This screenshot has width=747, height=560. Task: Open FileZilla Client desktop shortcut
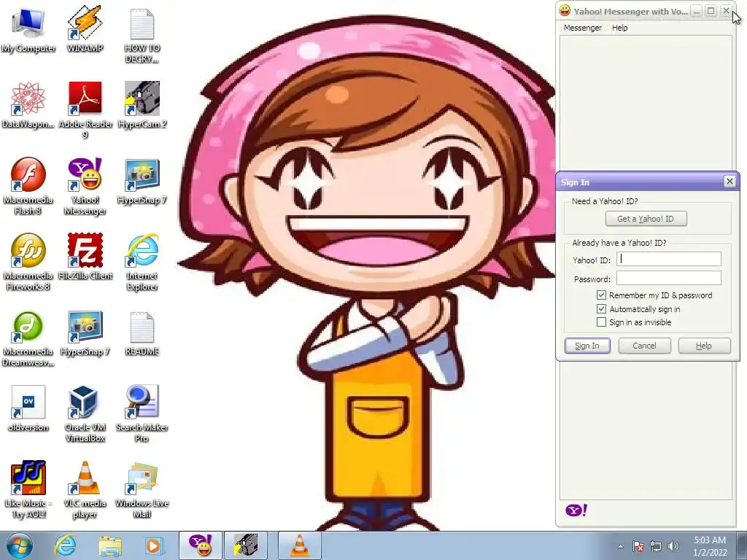coord(85,256)
